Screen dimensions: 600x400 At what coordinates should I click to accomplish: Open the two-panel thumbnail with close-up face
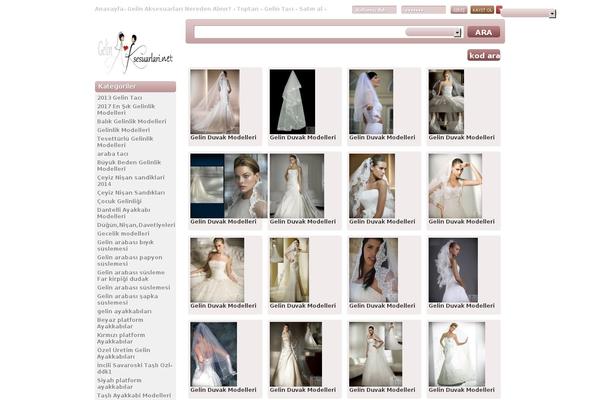(x=229, y=186)
